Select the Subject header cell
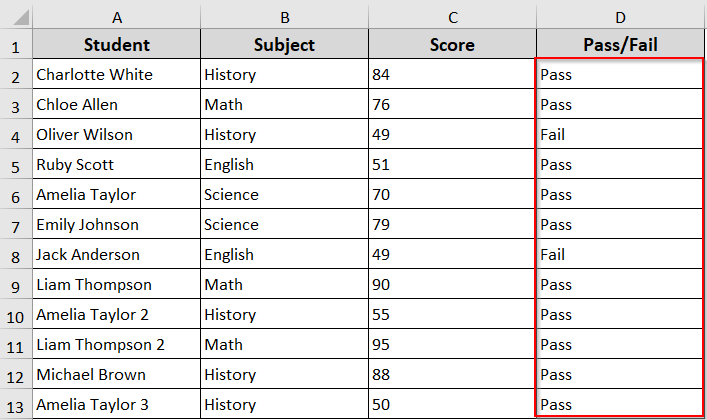Viewport: 707px width, 420px height. pyautogui.click(x=285, y=45)
